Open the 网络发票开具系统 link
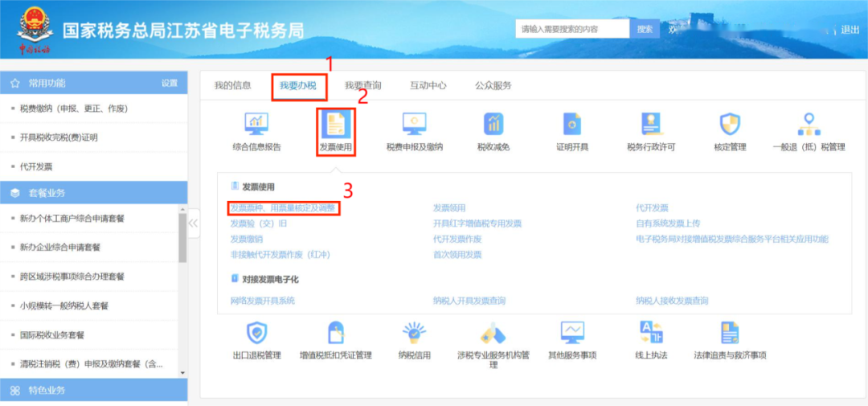The height and width of the screenshot is (406, 868). 262,301
